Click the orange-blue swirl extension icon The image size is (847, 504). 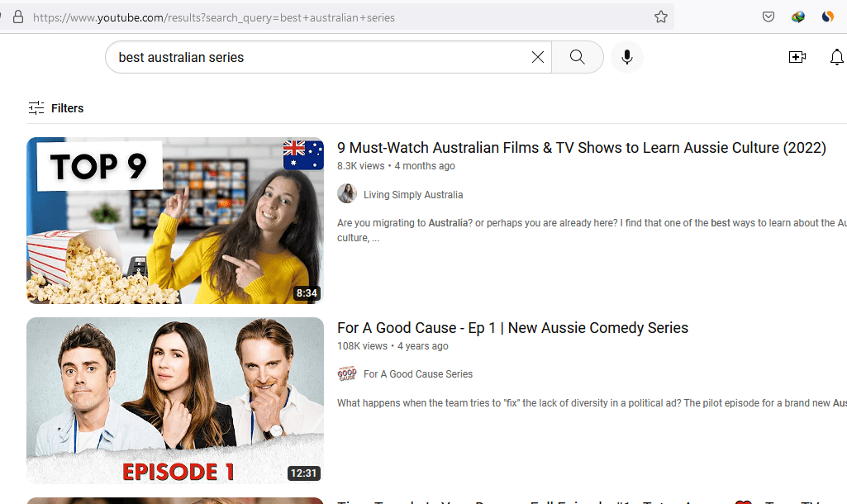click(x=827, y=17)
